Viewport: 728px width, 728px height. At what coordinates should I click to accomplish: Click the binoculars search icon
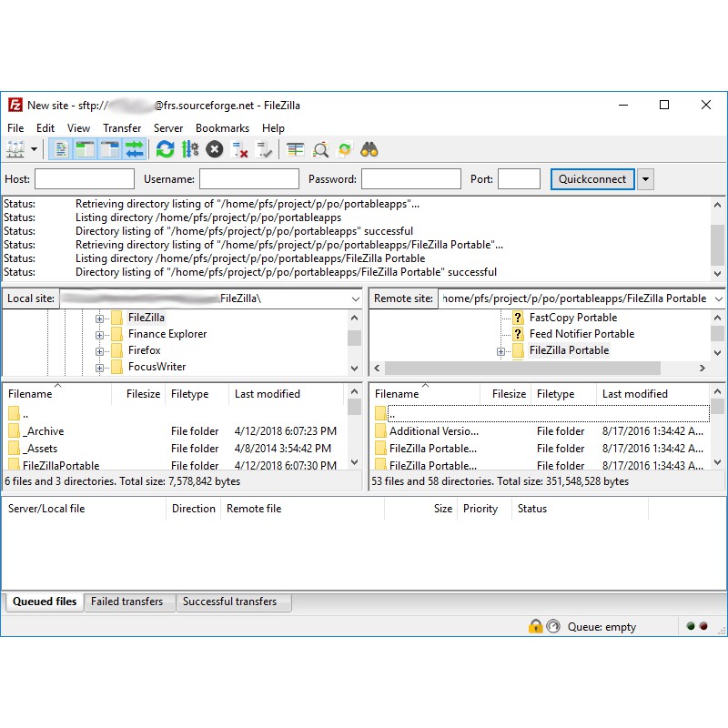[x=369, y=149]
